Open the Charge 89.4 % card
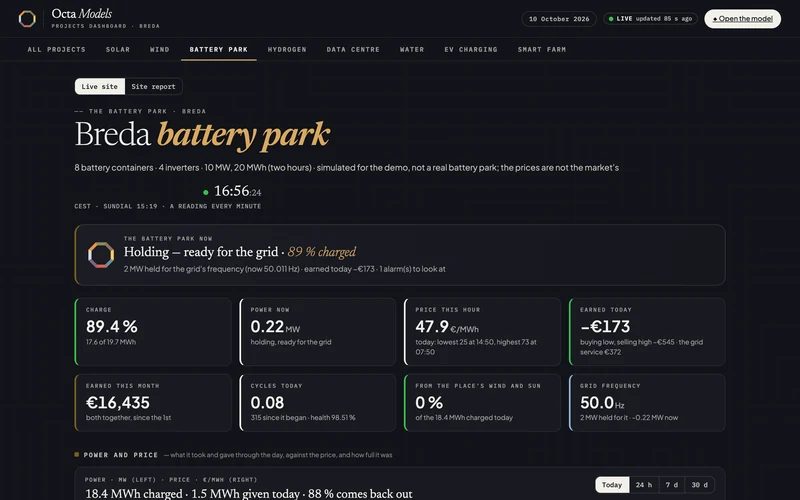This screenshot has height=500, width=800. click(x=153, y=332)
